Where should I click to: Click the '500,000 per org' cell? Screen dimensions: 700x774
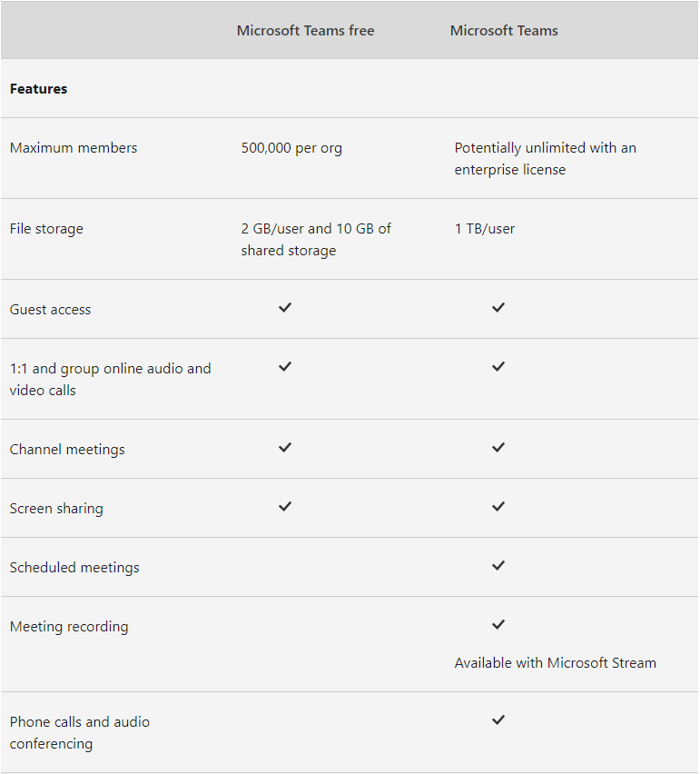[291, 148]
